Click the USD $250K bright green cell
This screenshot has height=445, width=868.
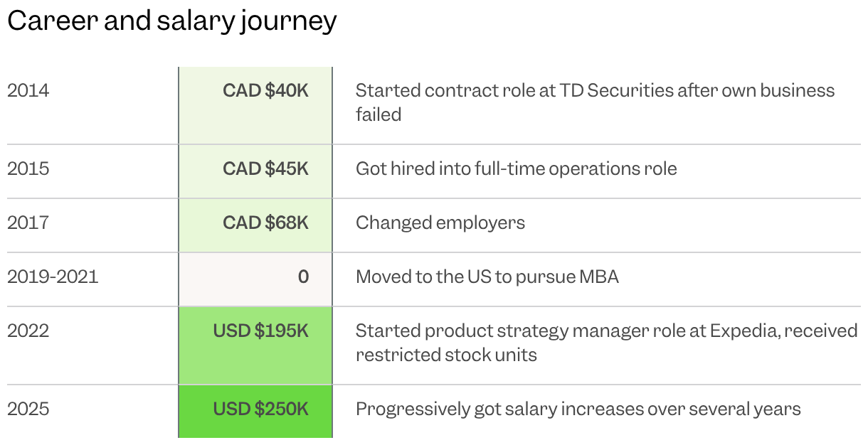[255, 412]
